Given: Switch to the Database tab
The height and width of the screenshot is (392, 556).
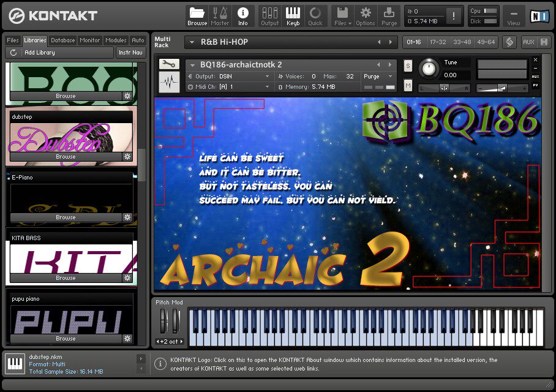Looking at the screenshot, I should [62, 40].
